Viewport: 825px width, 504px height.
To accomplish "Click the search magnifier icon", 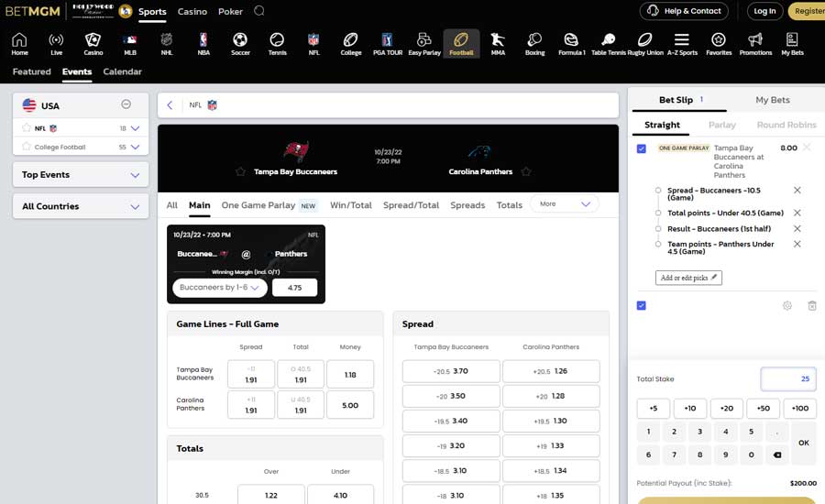I will click(x=258, y=10).
